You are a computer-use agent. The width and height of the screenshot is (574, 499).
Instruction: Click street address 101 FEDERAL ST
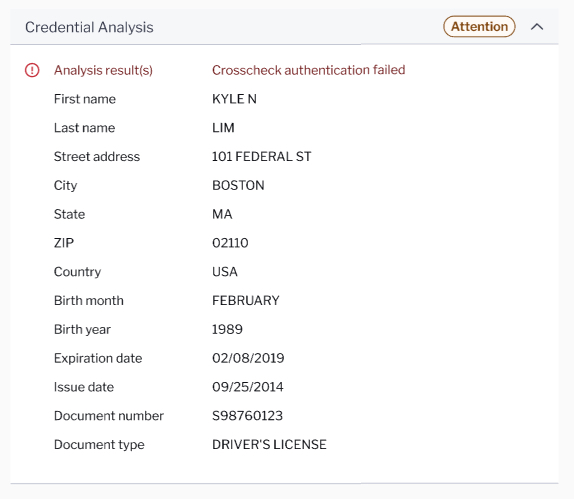coord(261,156)
